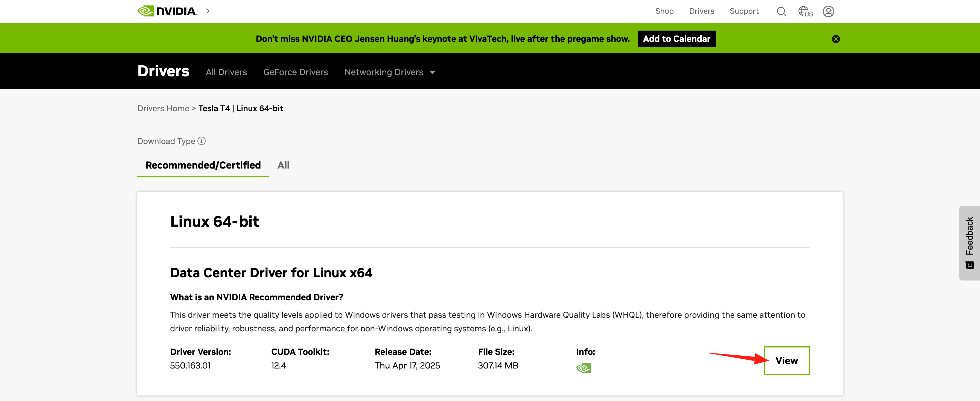Open the user account profile icon
980x401 pixels.
coord(828,11)
